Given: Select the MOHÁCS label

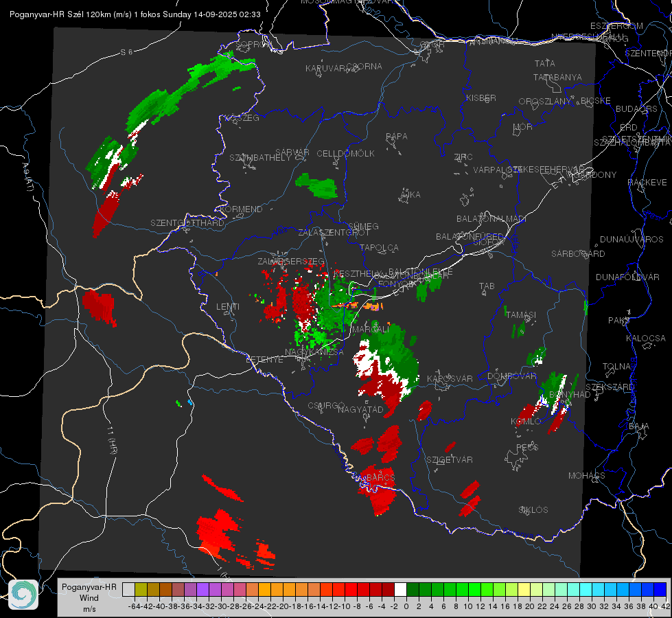Looking at the screenshot, I should [586, 476].
